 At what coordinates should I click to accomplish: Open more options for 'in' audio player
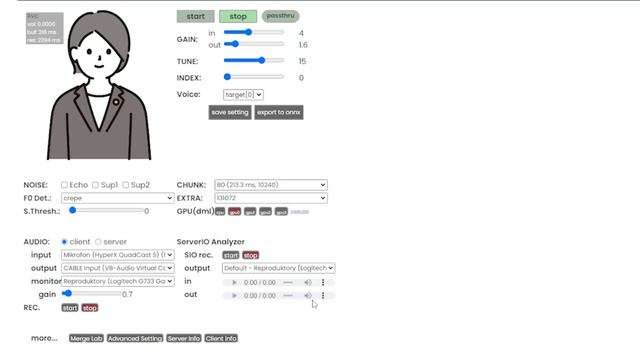click(323, 282)
